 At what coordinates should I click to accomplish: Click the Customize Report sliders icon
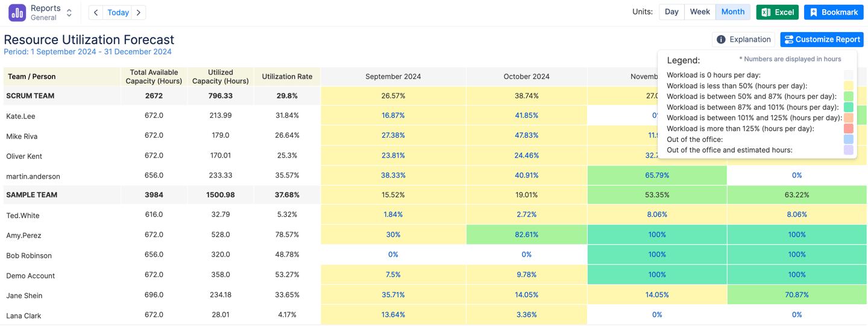[x=788, y=40]
